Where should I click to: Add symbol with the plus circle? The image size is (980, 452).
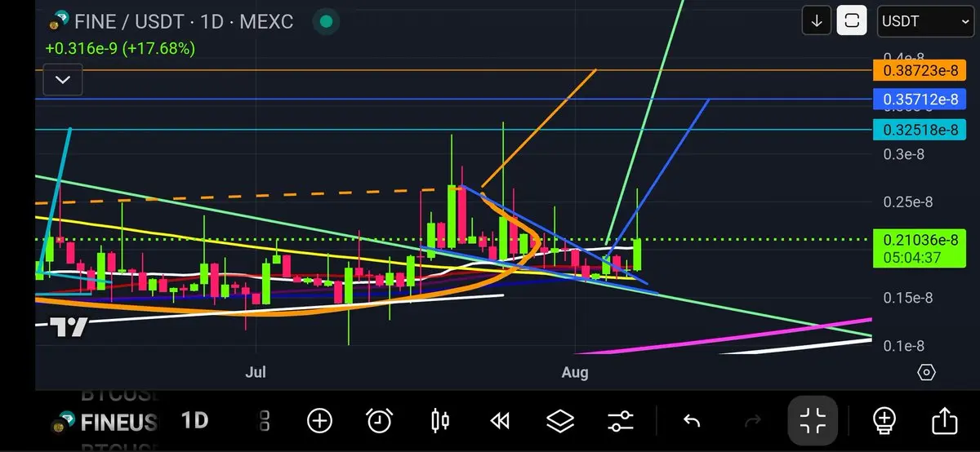click(x=319, y=421)
